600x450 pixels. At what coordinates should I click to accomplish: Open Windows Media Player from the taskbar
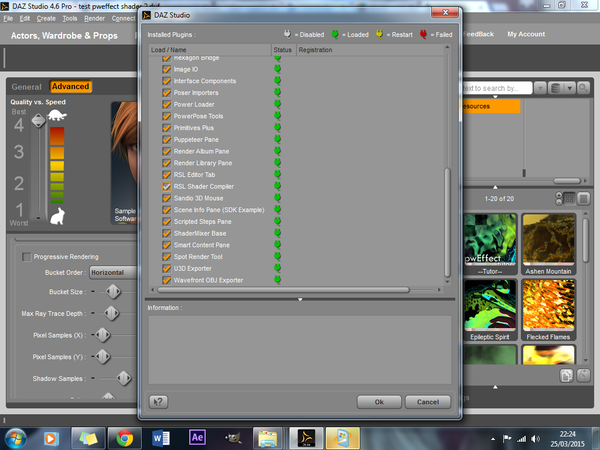pos(51,438)
